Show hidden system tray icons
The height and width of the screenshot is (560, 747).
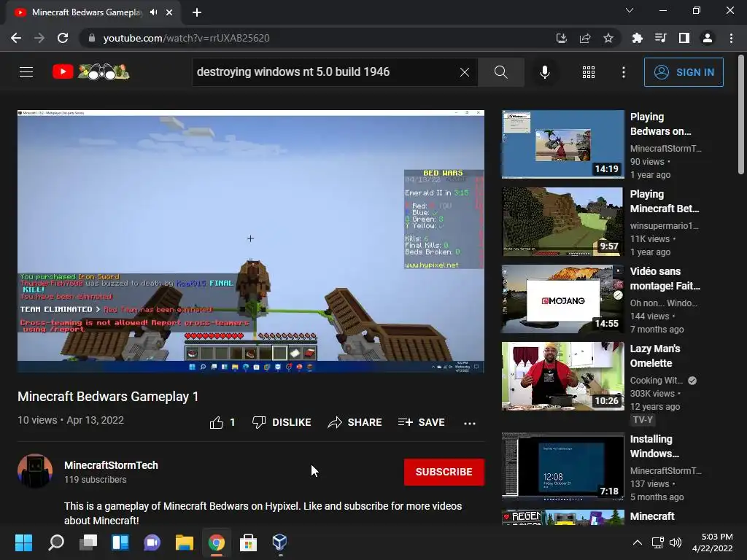[x=638, y=542]
